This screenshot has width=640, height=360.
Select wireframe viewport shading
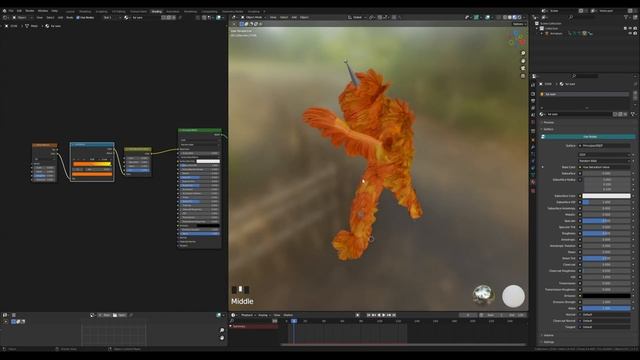[x=505, y=18]
